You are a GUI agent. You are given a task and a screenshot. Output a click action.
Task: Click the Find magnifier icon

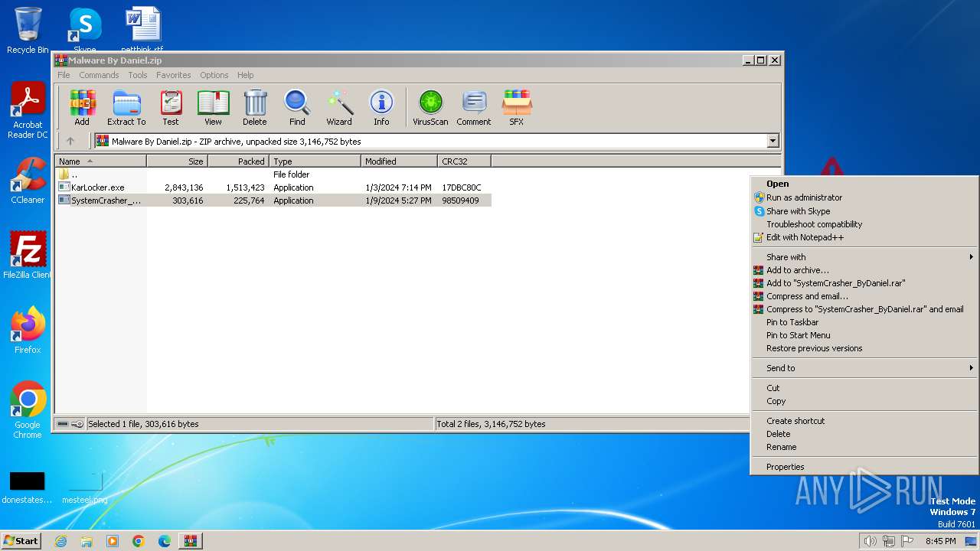[297, 108]
